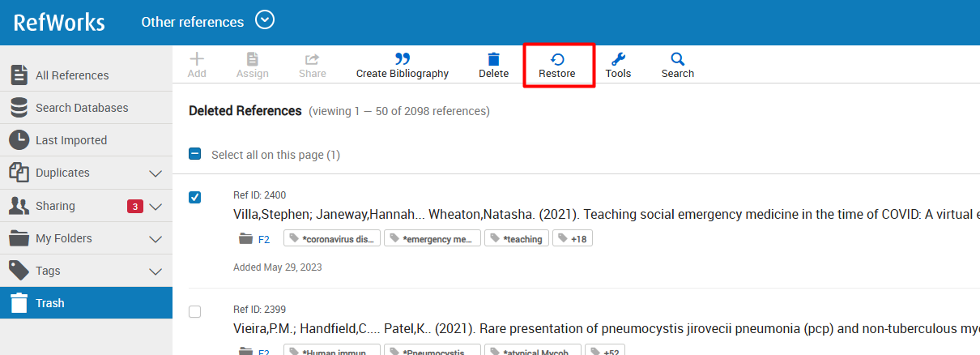The width and height of the screenshot is (980, 355).
Task: Expand the Duplicates chevron
Action: point(156,173)
